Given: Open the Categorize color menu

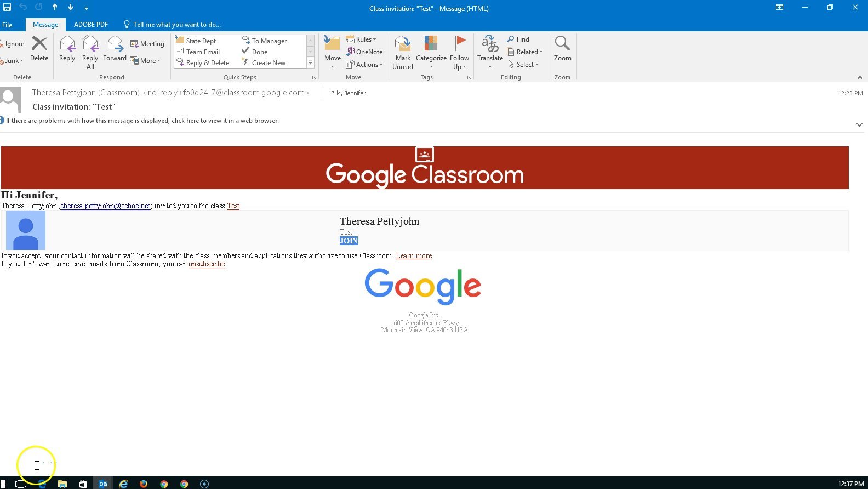Looking at the screenshot, I should [431, 53].
